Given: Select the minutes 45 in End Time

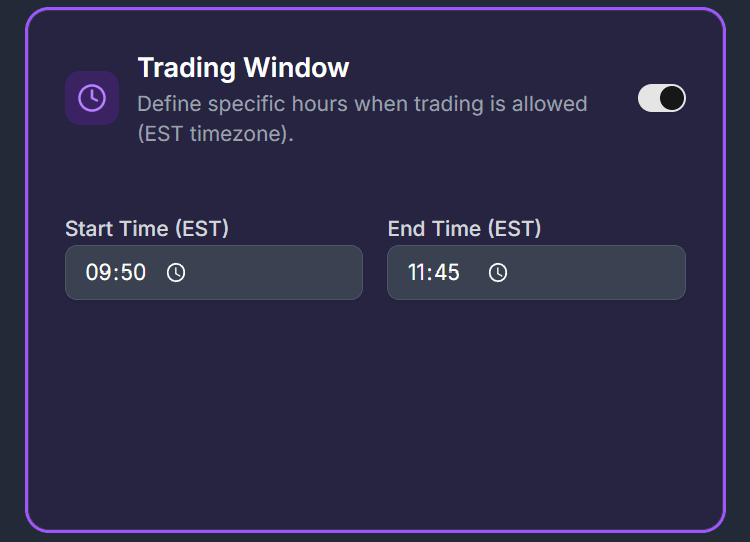Looking at the screenshot, I should coord(448,272).
